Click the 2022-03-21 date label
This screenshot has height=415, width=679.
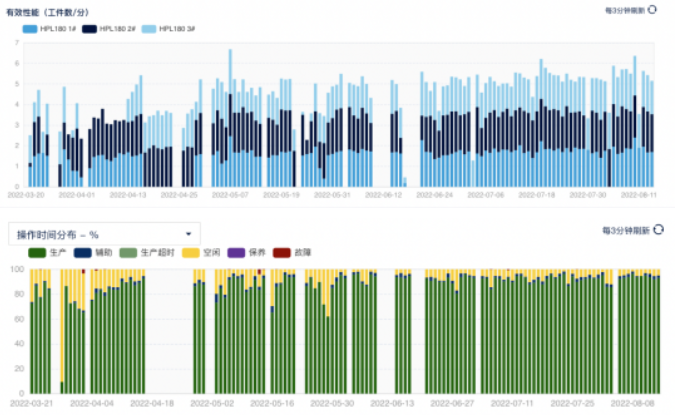click(x=32, y=403)
